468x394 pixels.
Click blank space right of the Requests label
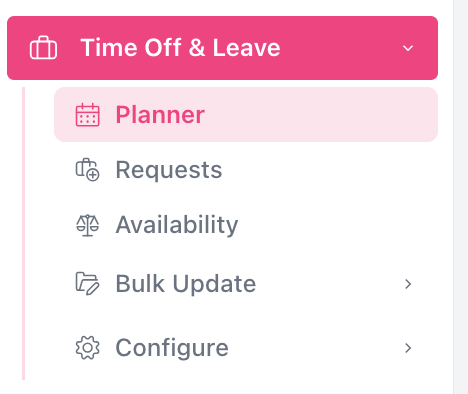pos(327,170)
